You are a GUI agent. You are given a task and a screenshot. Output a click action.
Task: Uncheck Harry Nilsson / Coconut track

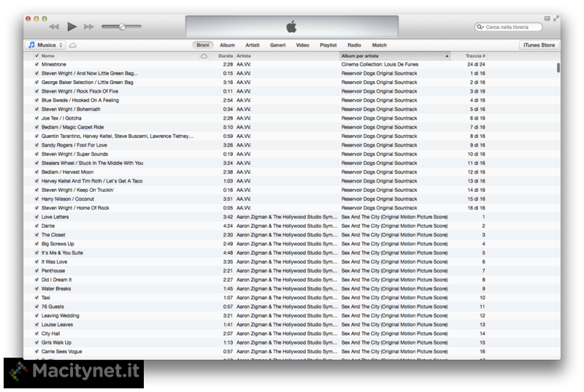36,199
